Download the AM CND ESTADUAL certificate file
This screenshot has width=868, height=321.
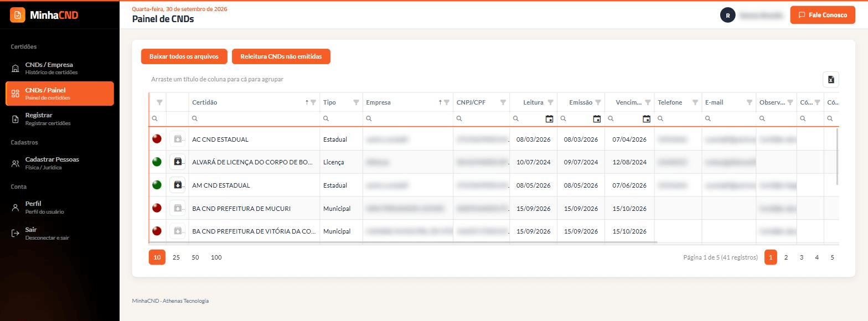click(x=178, y=185)
